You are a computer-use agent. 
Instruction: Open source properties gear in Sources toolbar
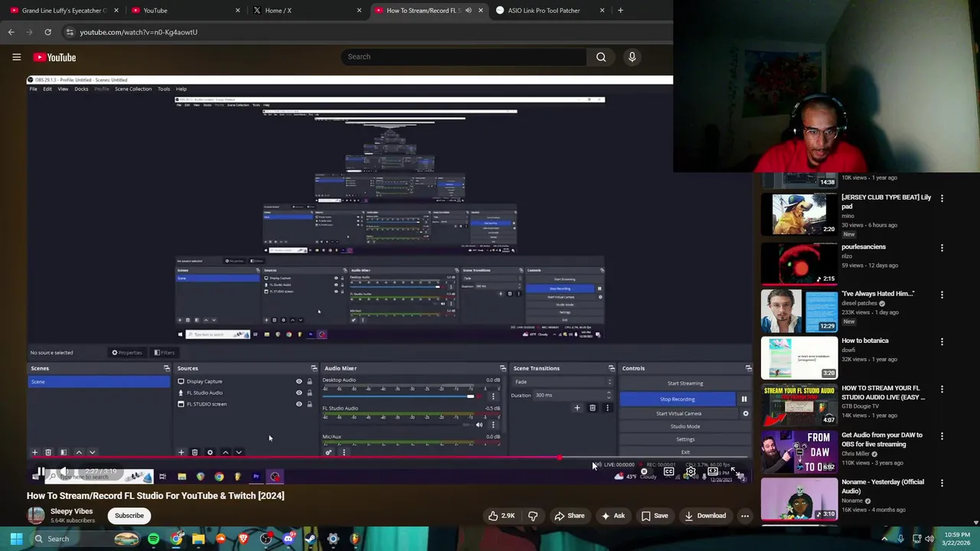pyautogui.click(x=210, y=452)
